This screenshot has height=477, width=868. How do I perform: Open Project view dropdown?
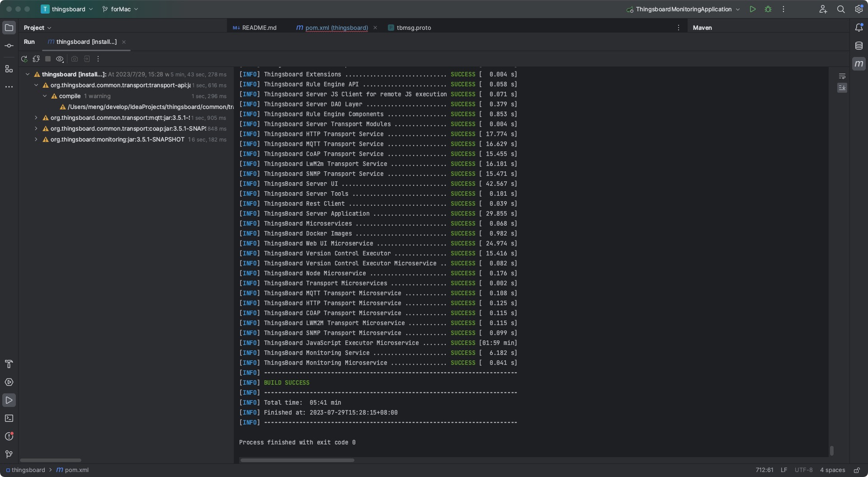pyautogui.click(x=38, y=28)
